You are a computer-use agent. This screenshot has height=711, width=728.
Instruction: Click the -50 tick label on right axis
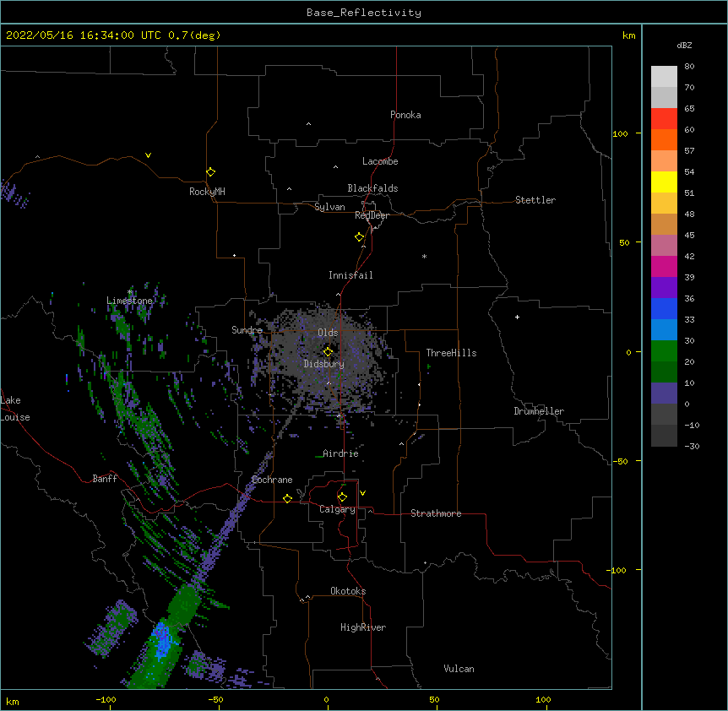click(620, 461)
